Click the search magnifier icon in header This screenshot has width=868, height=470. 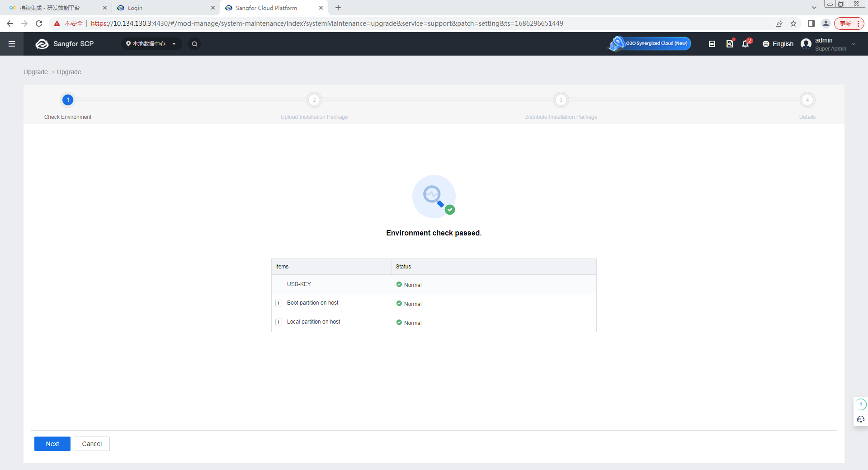click(x=194, y=44)
